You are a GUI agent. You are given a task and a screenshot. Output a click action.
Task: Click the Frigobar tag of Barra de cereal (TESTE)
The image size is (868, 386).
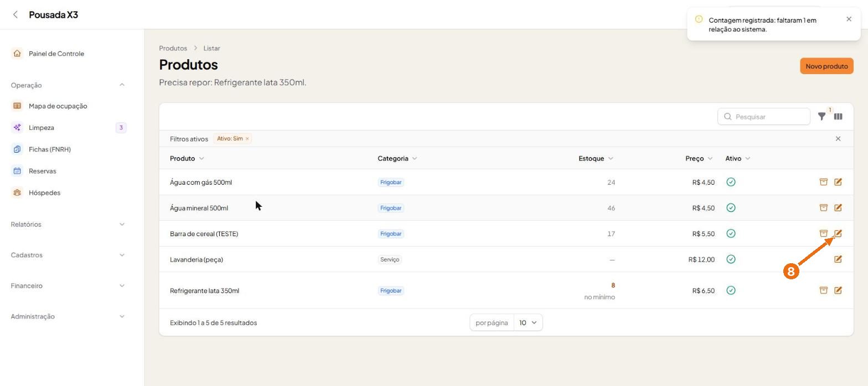[x=391, y=234]
